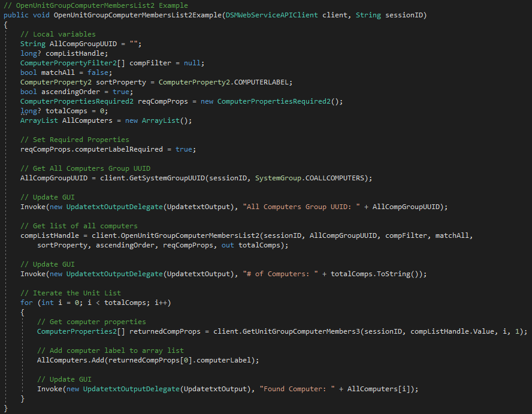Image resolution: width=532 pixels, height=414 pixels.
Task: Click "long? compListHandle;" line
Action: (64, 53)
